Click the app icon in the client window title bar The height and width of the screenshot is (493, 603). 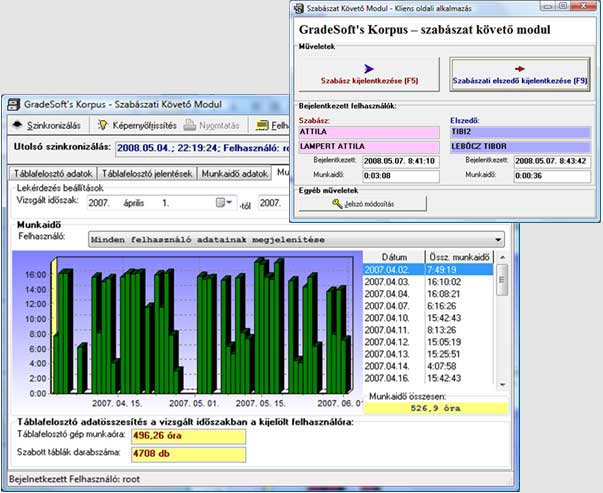click(298, 7)
